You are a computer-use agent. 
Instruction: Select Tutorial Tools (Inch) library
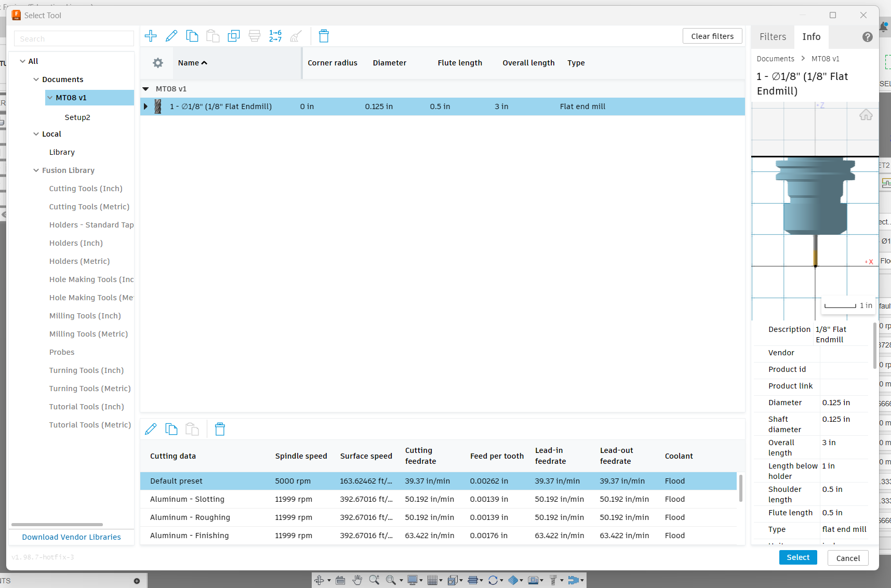pos(86,407)
